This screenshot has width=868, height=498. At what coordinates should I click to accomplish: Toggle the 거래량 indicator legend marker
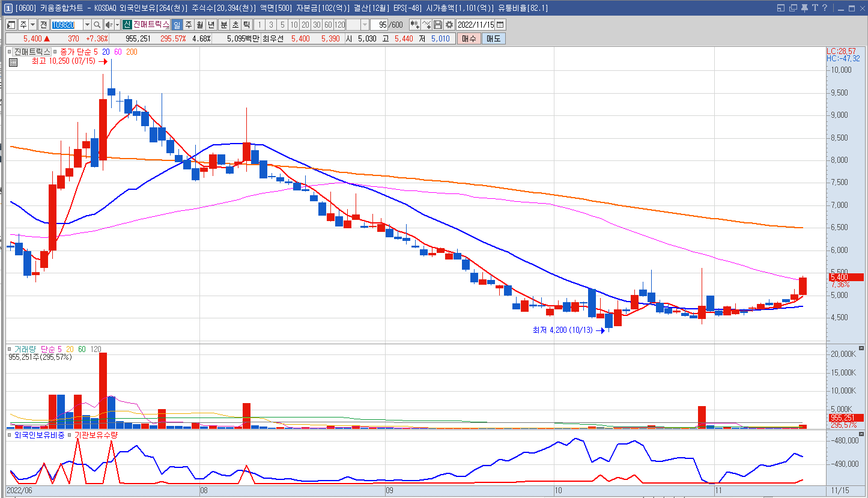(x=10, y=349)
